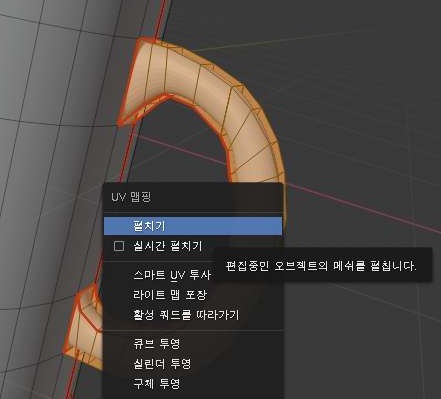Choose 실린더 투영 projection
Image resolution: width=441 pixels, height=399 pixels.
pos(162,364)
